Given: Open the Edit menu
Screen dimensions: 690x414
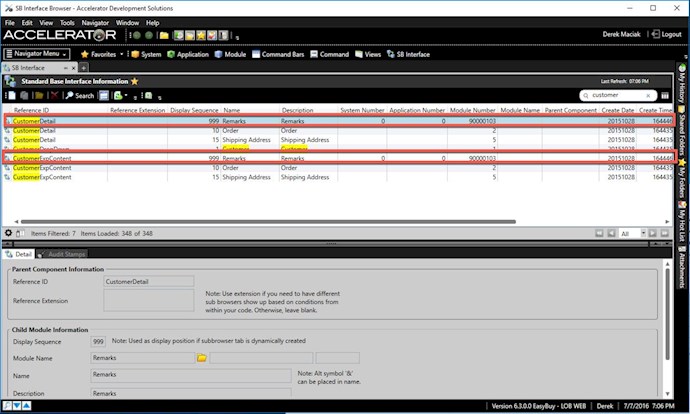Looking at the screenshot, I should click(27, 23).
